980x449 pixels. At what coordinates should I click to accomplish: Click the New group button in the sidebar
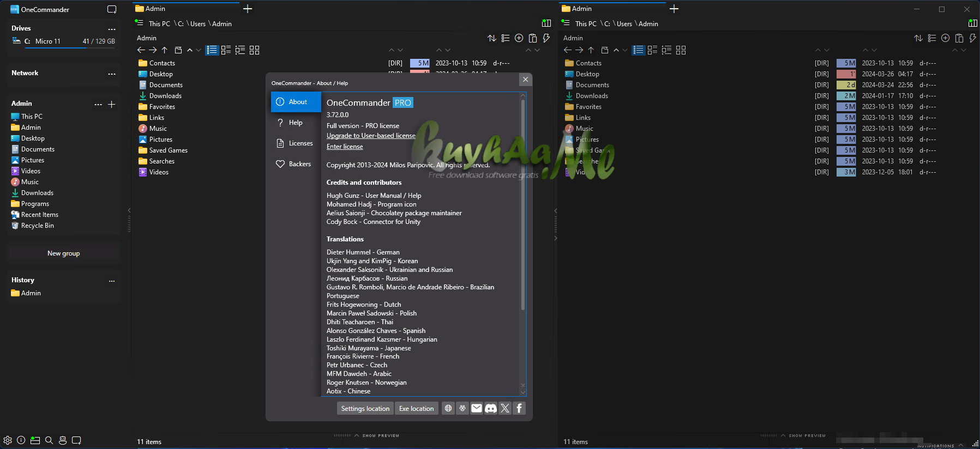click(64, 253)
